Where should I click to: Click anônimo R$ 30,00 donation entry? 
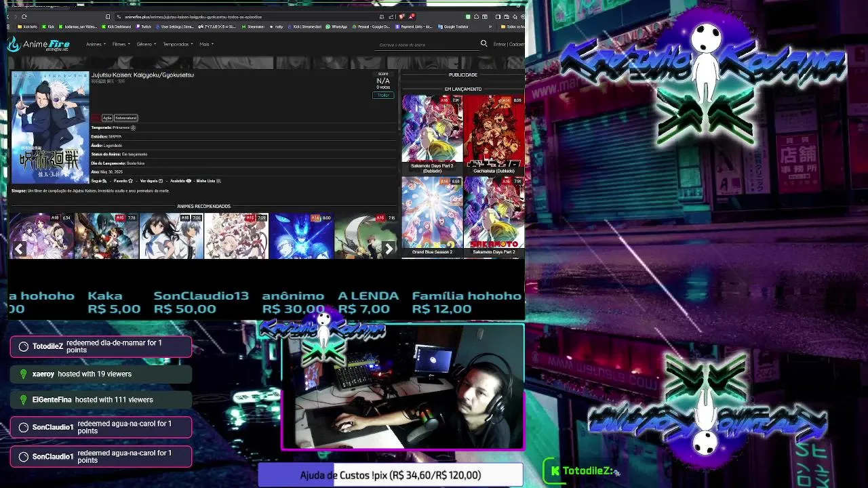tap(293, 302)
